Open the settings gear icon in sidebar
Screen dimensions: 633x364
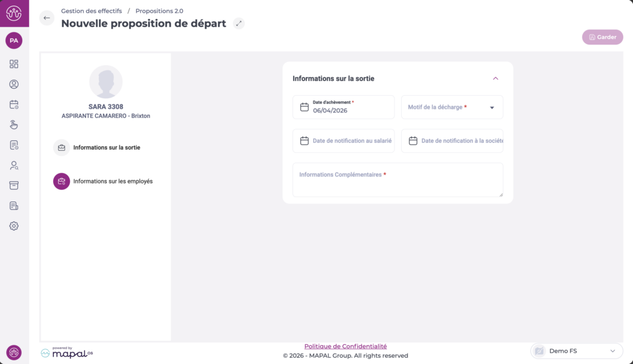pyautogui.click(x=14, y=226)
